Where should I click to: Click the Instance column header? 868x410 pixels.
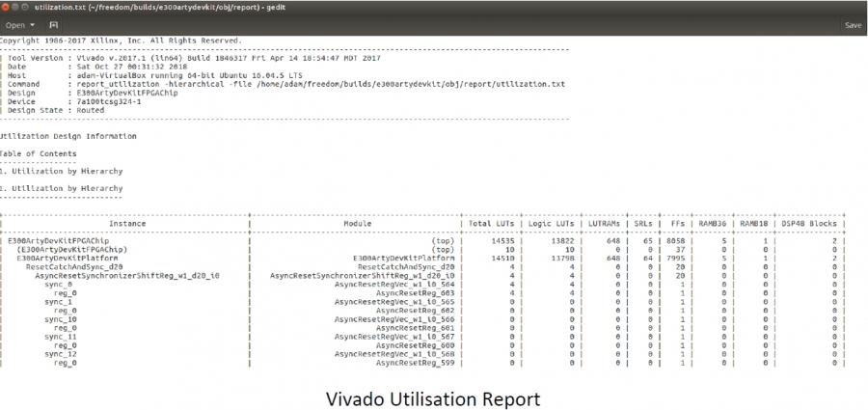pos(127,223)
